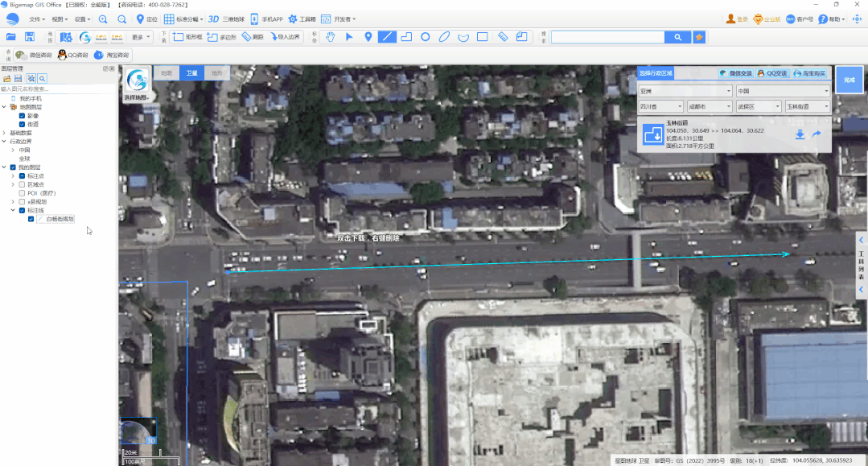Activate the 多边形 polygon download tool
Viewport: 868px width, 466px height.
pyautogui.click(x=219, y=35)
